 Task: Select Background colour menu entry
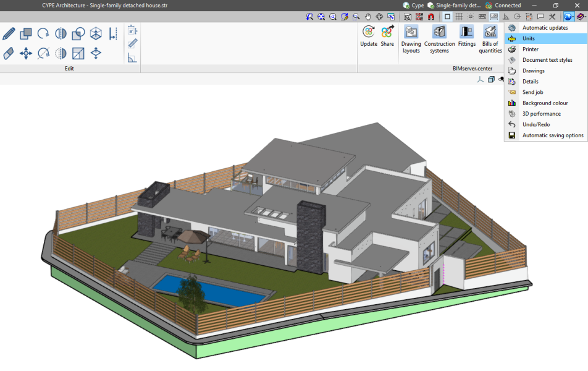(x=545, y=103)
